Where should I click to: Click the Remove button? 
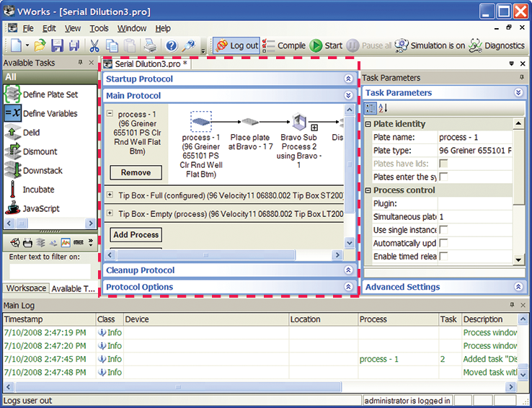click(136, 173)
